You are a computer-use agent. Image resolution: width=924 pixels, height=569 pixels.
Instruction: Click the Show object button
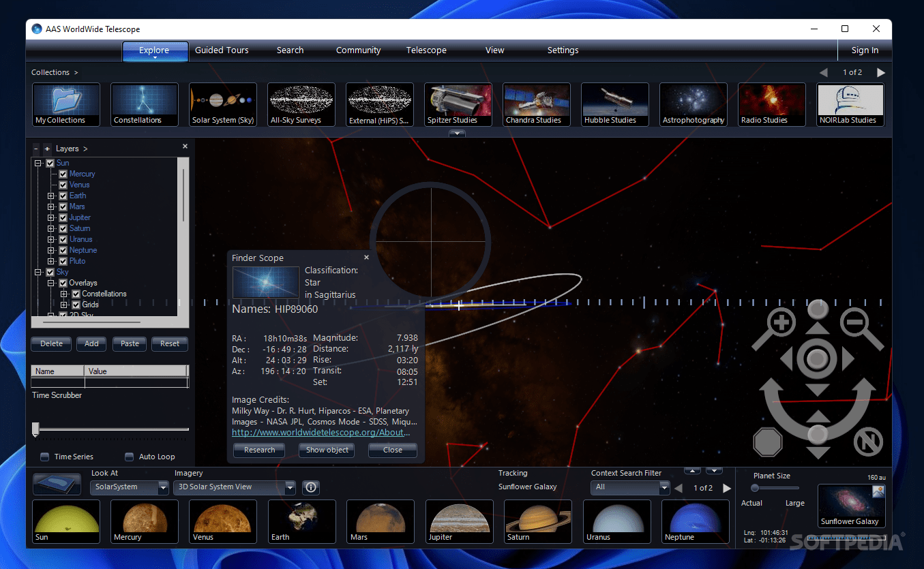(x=327, y=450)
